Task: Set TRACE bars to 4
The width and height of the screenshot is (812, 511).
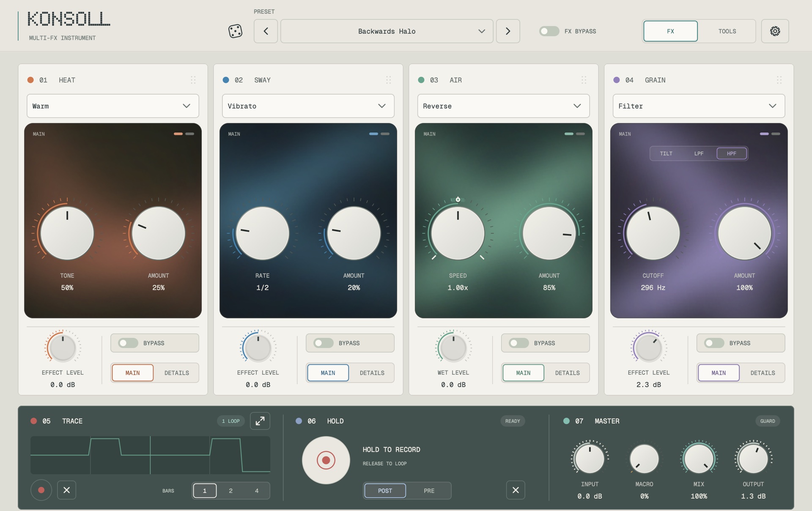Action: click(256, 491)
